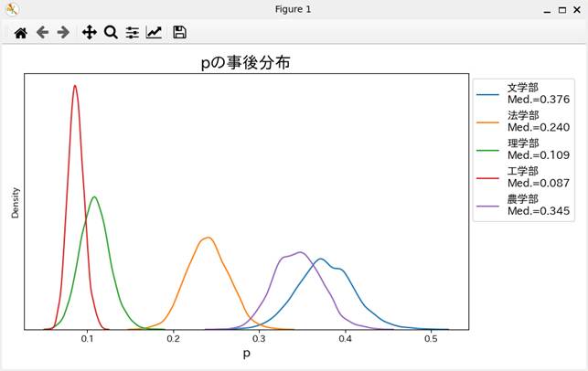Click the blue 文学部 legend line
The width and height of the screenshot is (588, 371).
click(488, 93)
